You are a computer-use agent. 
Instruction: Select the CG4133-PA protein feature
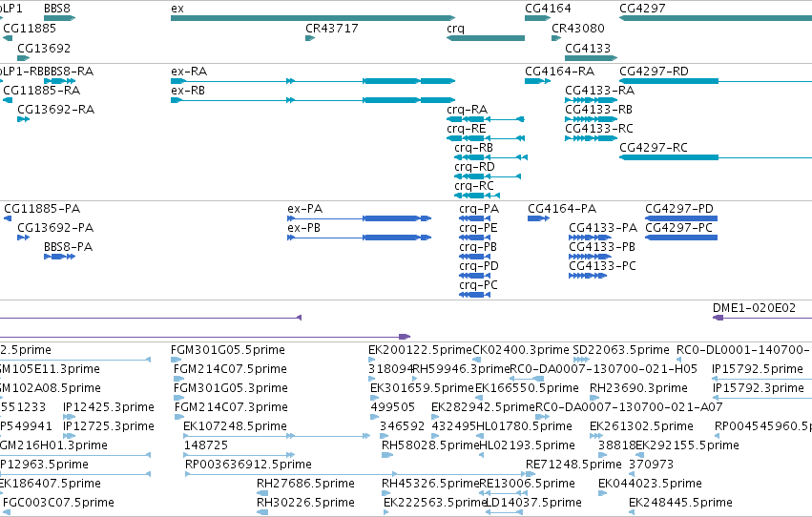tap(590, 238)
